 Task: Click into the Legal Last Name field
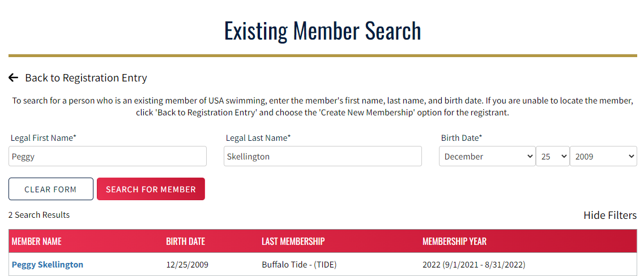click(x=322, y=157)
